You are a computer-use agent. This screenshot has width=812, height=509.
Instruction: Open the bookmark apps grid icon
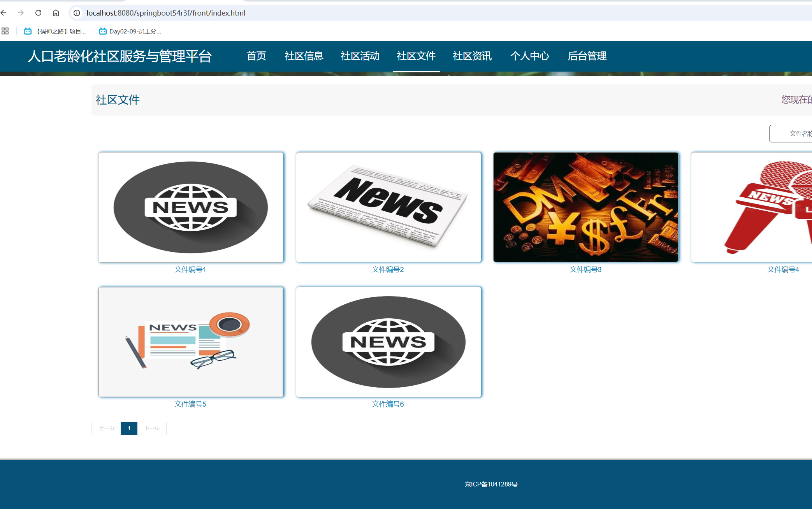coord(5,31)
